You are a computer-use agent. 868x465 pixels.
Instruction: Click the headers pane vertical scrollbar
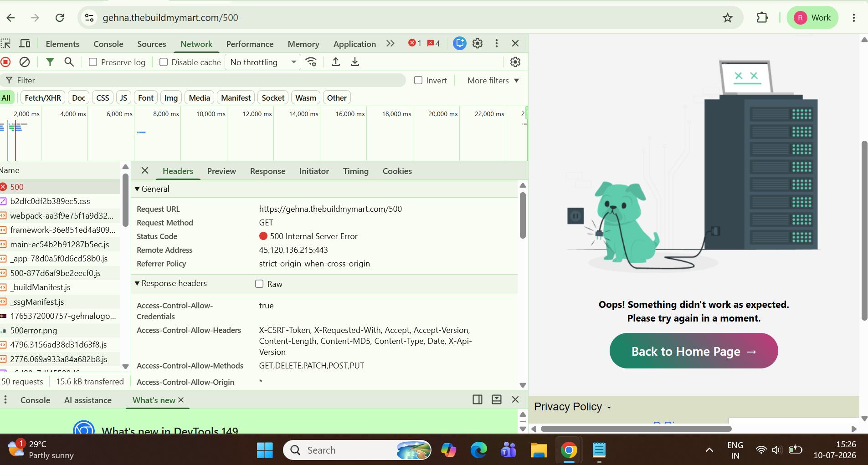click(x=523, y=215)
